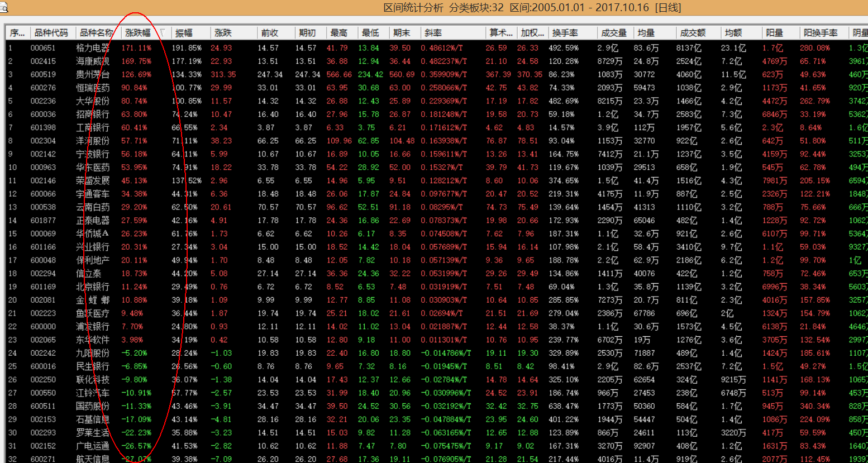Select the 大华股份 row name
The image size is (868, 463).
(93, 101)
